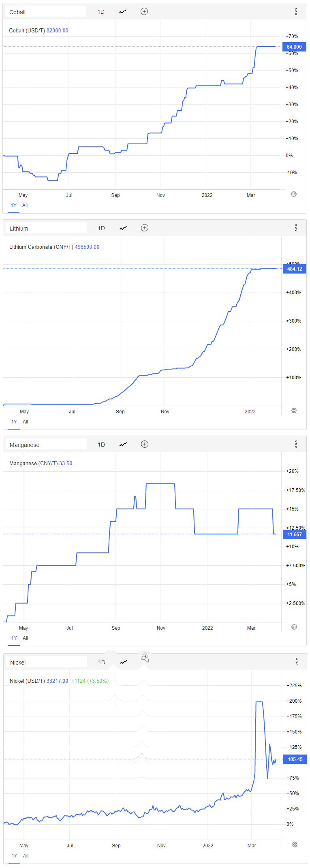Change chart type on Nickel panel
Screen dimensions: 310x868
(x=124, y=662)
